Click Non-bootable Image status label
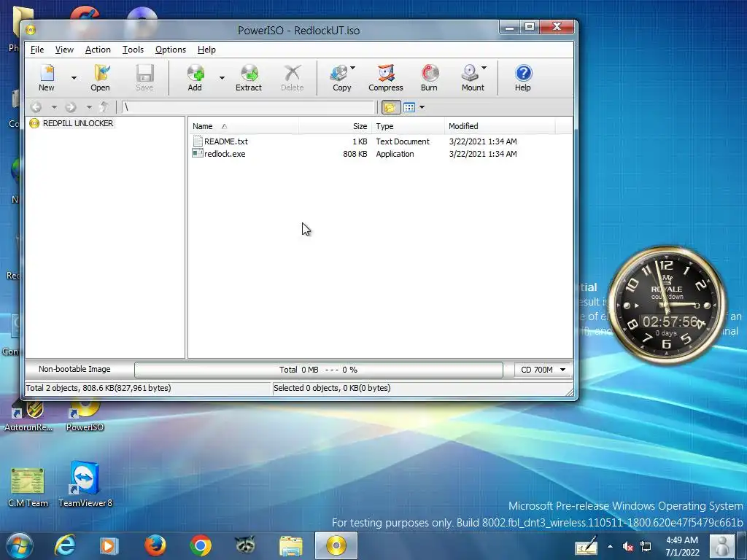 (x=74, y=369)
